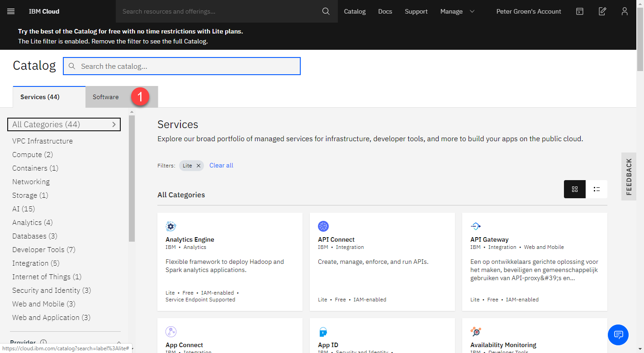Open the Availability Monitoring card title
644x353 pixels.
[x=503, y=345]
